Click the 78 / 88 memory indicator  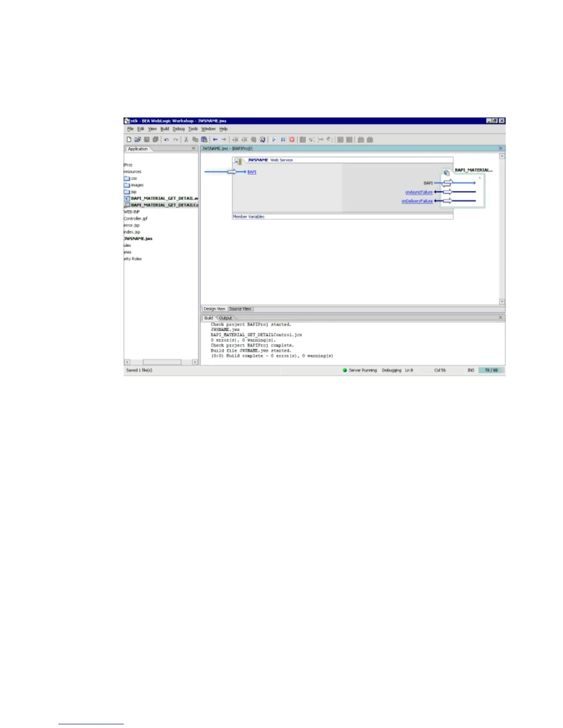coord(491,370)
